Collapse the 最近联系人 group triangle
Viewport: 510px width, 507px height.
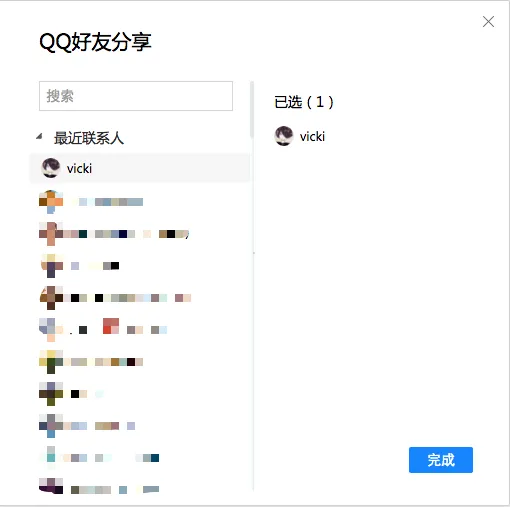point(39,136)
